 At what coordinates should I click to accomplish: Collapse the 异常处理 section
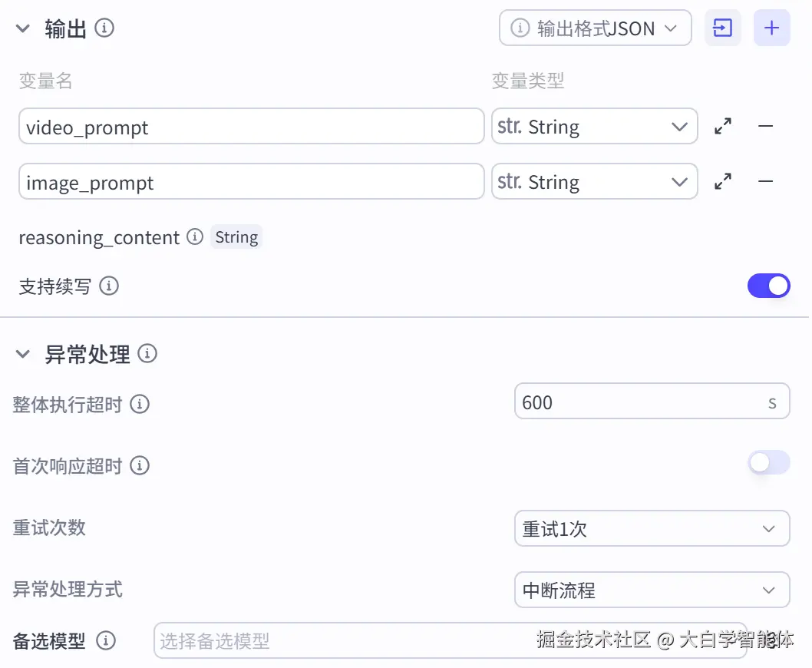tap(23, 355)
